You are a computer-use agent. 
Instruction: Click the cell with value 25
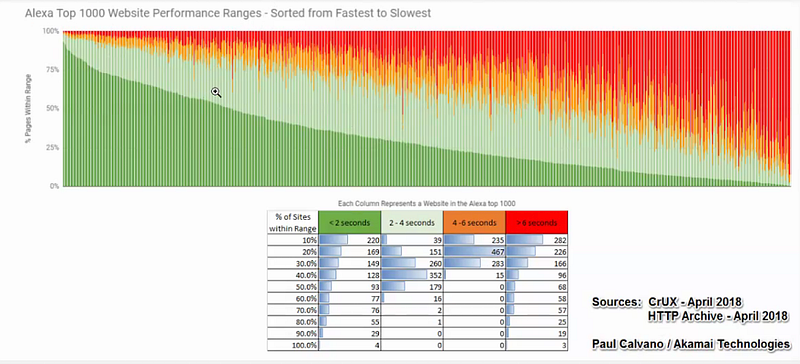[x=537, y=322]
